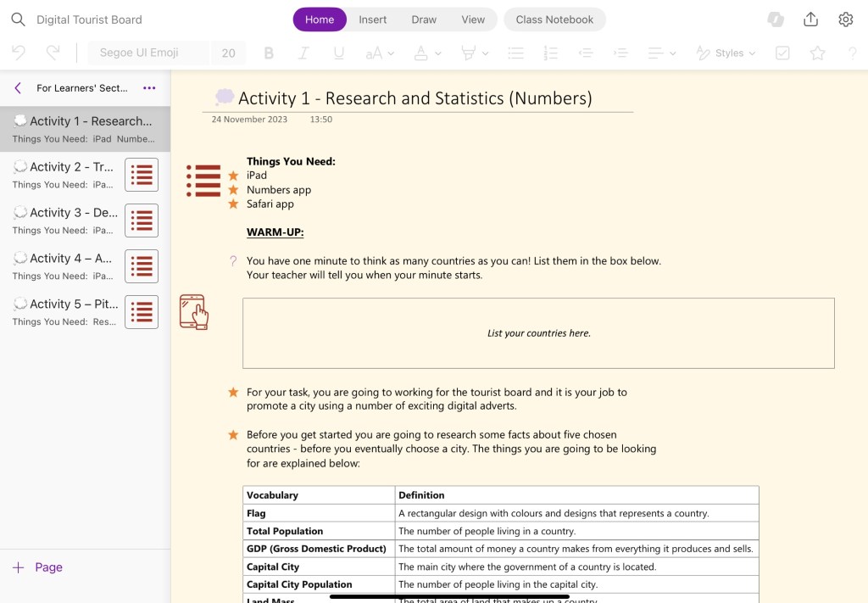Apply italic formatting
Image resolution: width=868 pixels, height=603 pixels.
tap(303, 53)
